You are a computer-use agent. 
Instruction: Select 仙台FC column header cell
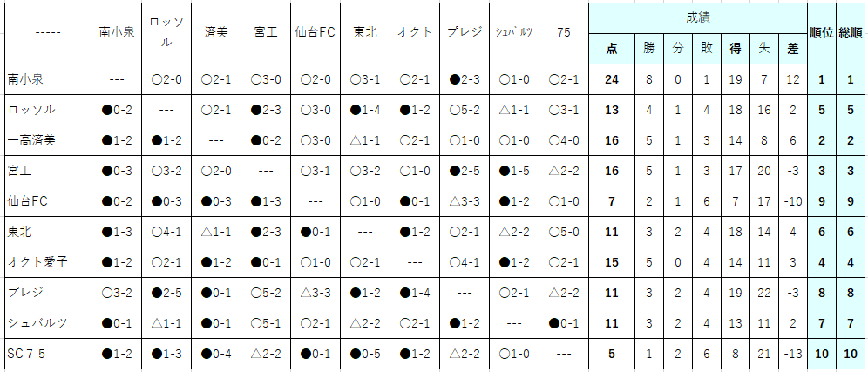tap(315, 33)
